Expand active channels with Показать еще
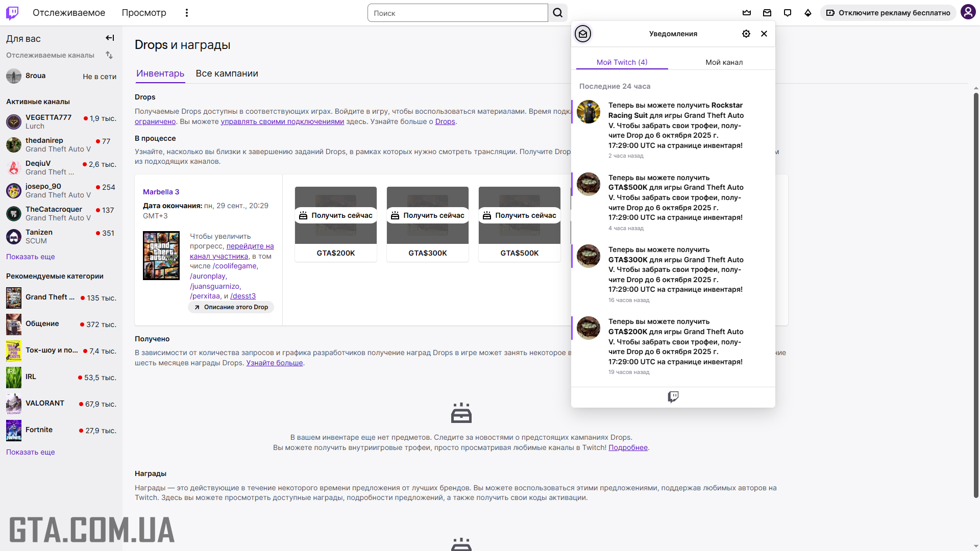This screenshot has width=980, height=551. (30, 257)
